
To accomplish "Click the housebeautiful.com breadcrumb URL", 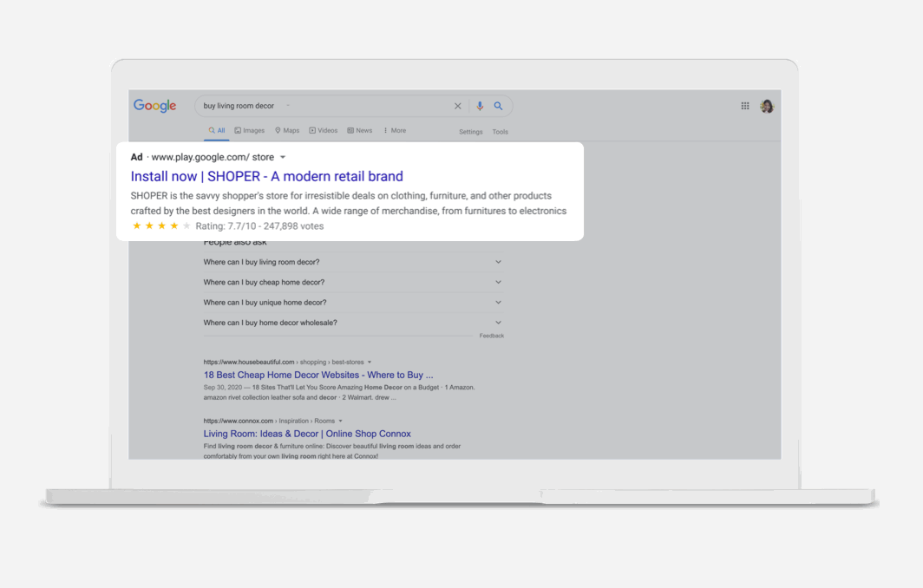I will point(284,362).
